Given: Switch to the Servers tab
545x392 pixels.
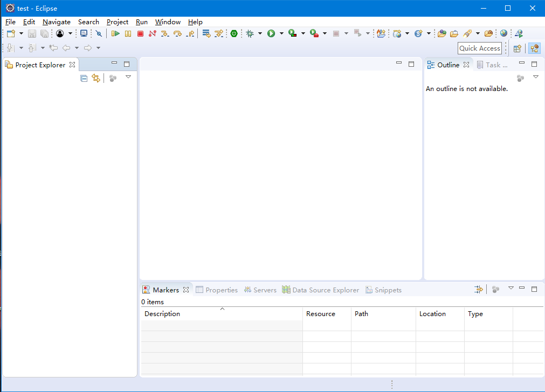Looking at the screenshot, I should click(x=260, y=290).
